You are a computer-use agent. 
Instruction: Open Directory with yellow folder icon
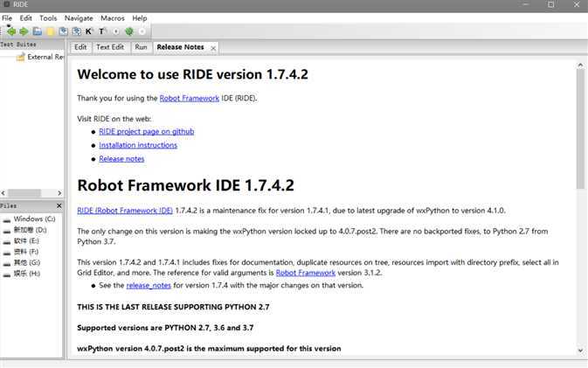click(x=51, y=31)
